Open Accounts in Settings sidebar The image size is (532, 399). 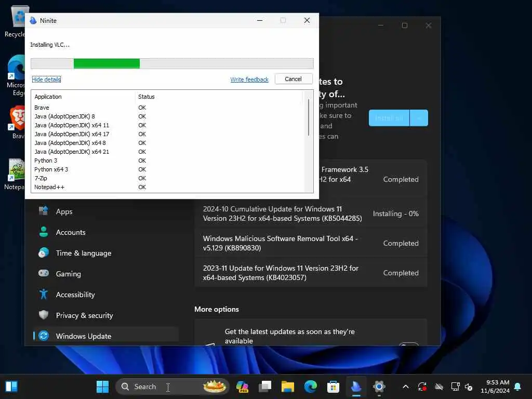(106, 232)
